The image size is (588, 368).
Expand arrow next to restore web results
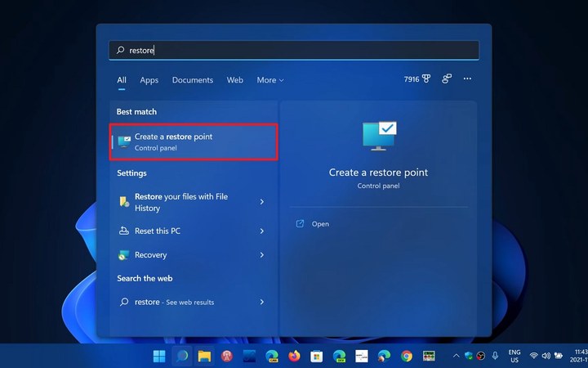(x=262, y=302)
